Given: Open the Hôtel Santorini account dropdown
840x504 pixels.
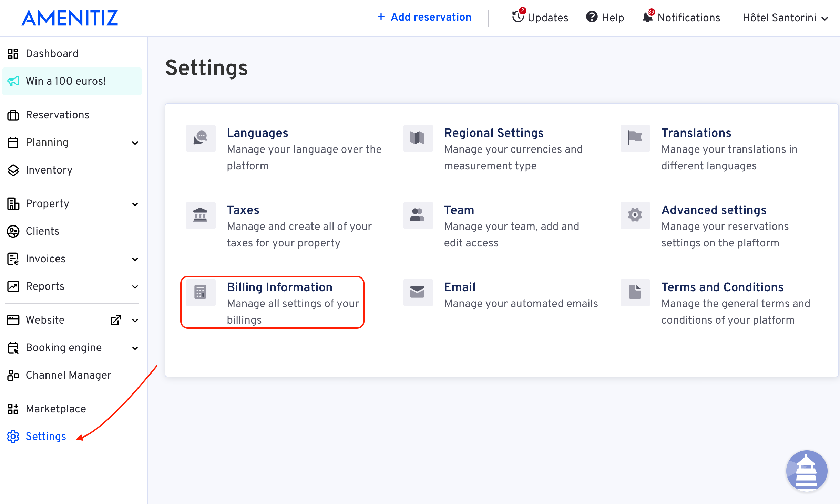Looking at the screenshot, I should tap(785, 18).
